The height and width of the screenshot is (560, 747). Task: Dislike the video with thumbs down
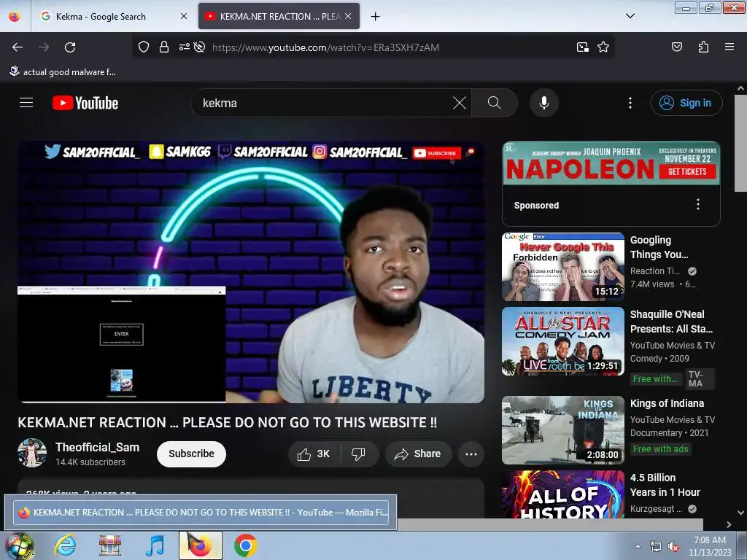(x=358, y=454)
